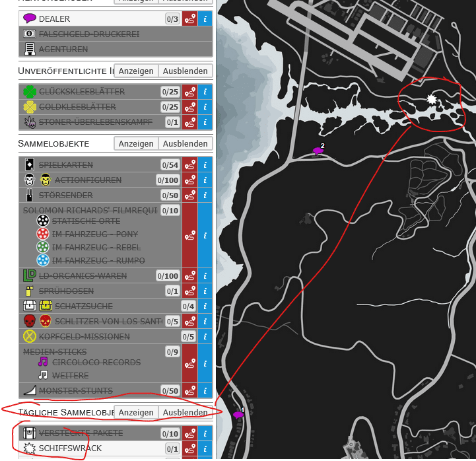Click Ausblenden for Tägliche Sammelobjekte
476x461 pixels.
pos(185,412)
